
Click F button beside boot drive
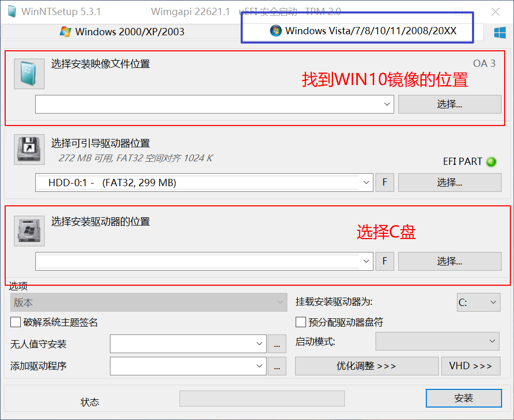coord(384,183)
